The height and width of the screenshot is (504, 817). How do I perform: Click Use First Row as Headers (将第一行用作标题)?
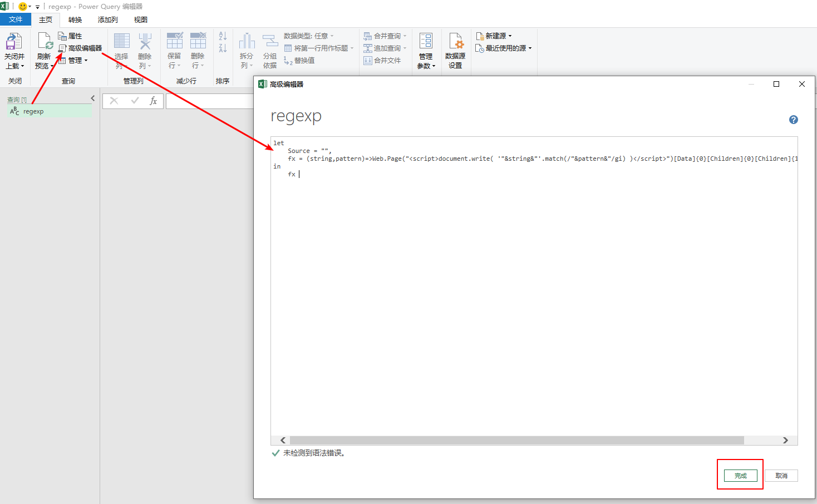[319, 48]
